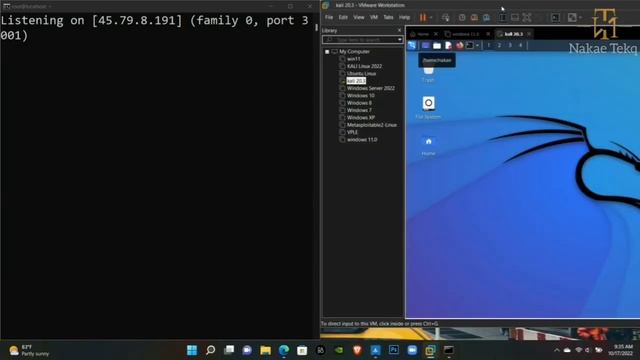Open the Help menu in VMware

[x=404, y=17]
